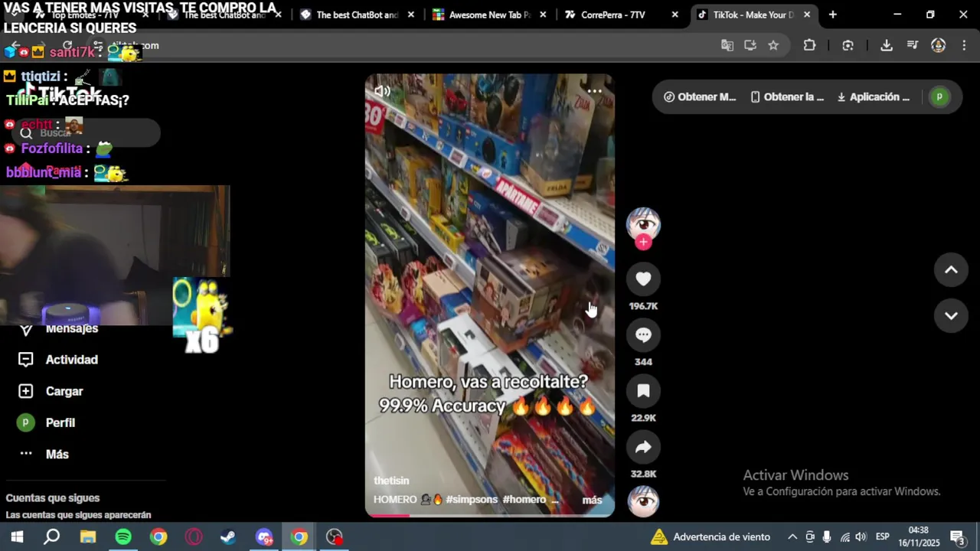Open thetisin username on video
The height and width of the screenshot is (551, 980).
391,481
